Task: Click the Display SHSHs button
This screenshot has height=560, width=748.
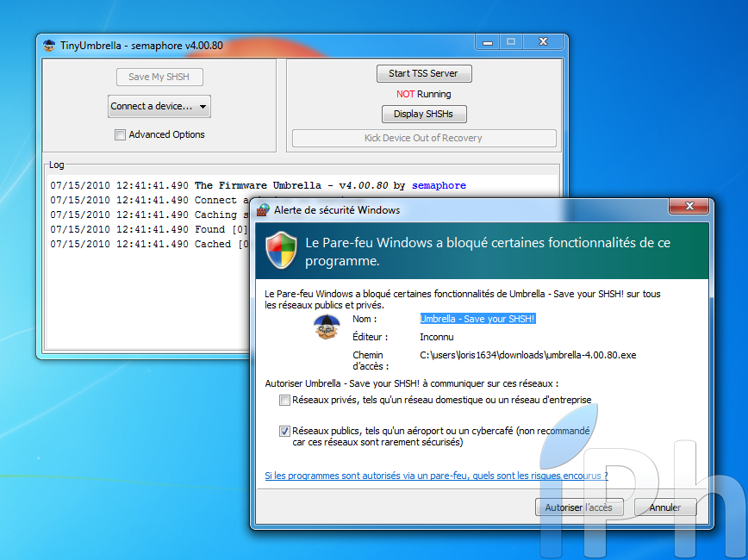Action: [424, 114]
